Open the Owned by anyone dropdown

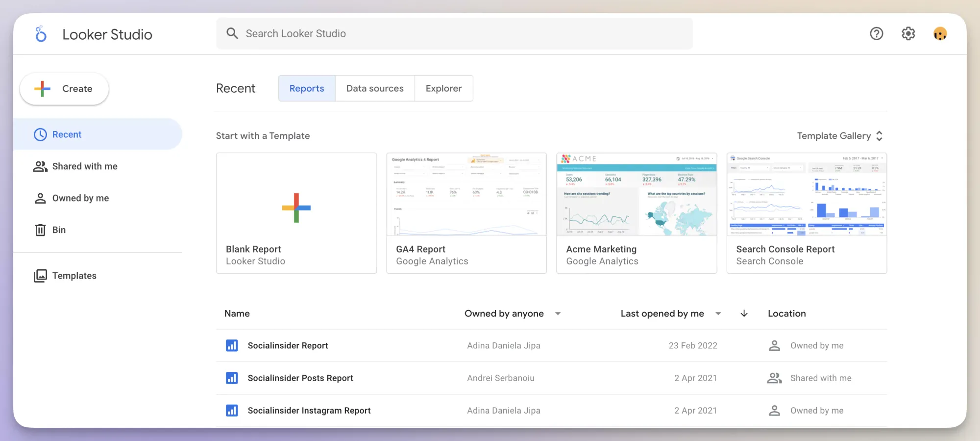(513, 313)
